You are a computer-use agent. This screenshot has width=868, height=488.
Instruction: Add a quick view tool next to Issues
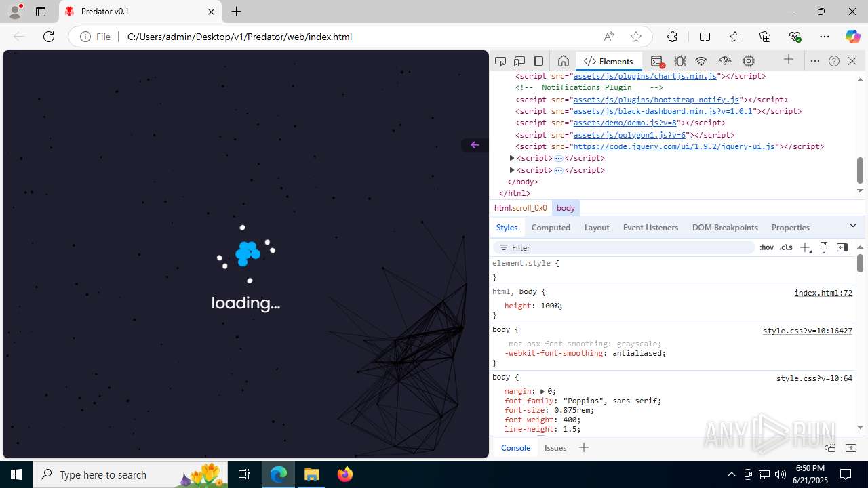pyautogui.click(x=583, y=447)
